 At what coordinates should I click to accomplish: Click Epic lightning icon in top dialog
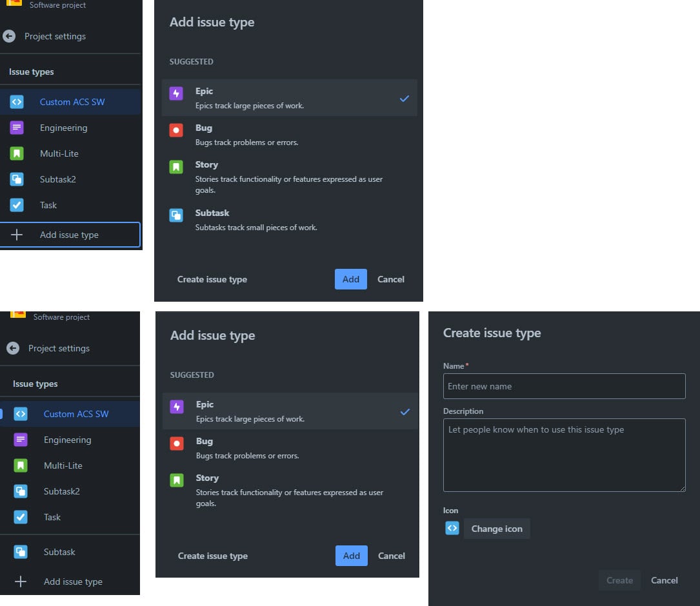click(x=176, y=93)
